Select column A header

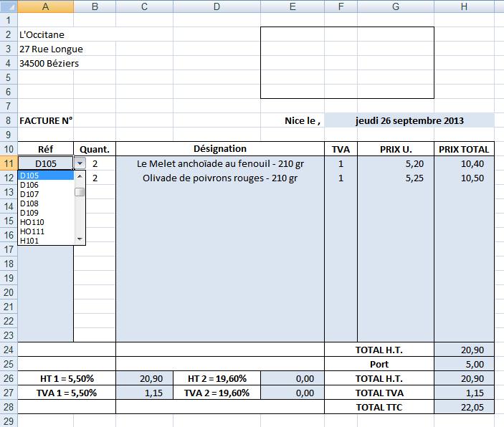point(45,6)
